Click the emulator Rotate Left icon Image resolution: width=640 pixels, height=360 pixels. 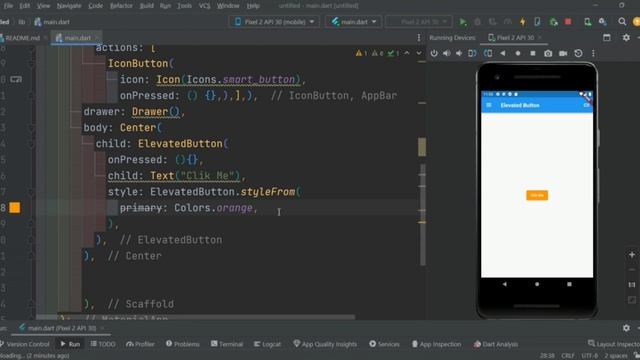point(472,53)
